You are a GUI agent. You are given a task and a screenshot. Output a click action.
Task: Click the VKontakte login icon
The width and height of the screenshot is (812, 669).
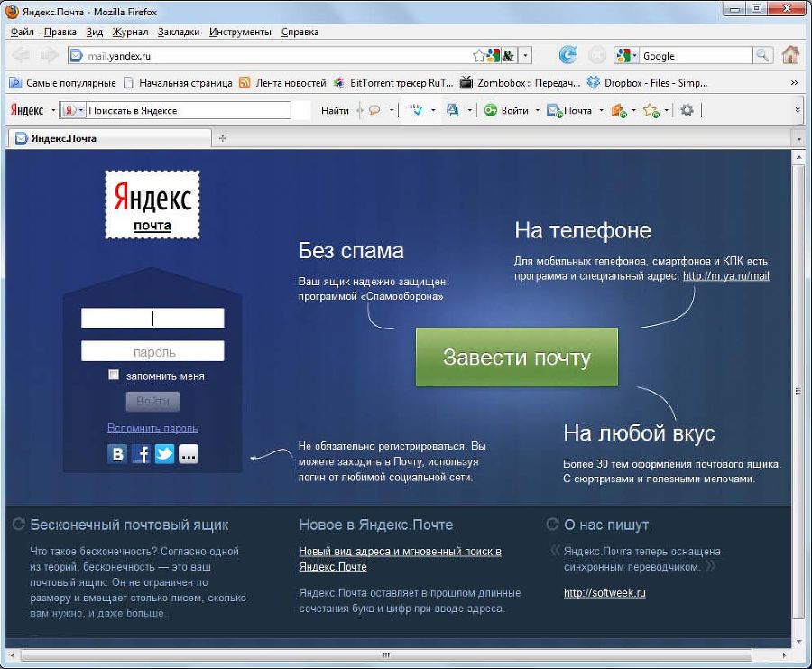117,454
